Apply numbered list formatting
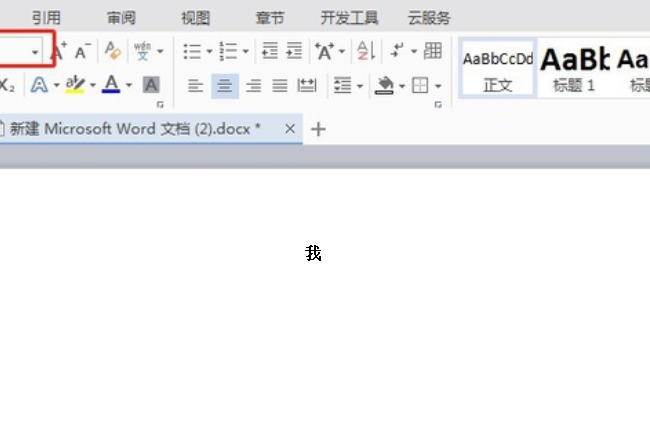The height and width of the screenshot is (431, 650). click(x=228, y=51)
